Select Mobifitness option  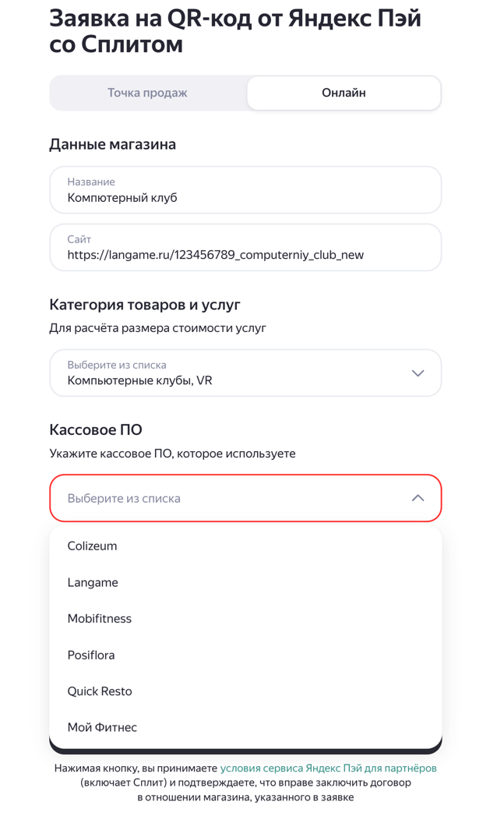click(99, 619)
